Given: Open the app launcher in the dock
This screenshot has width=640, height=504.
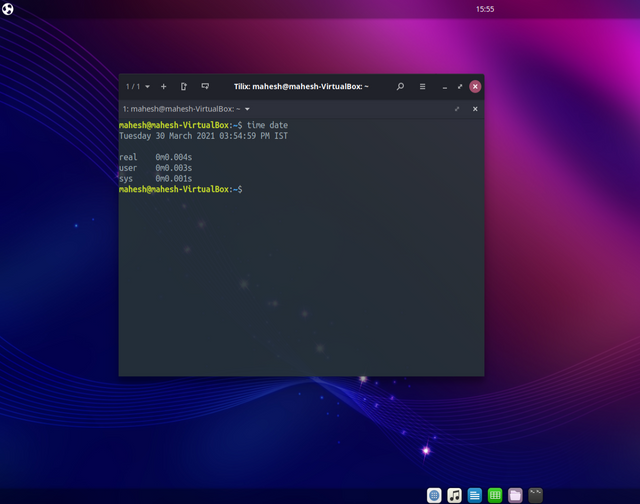Looking at the screenshot, I should click(434, 495).
